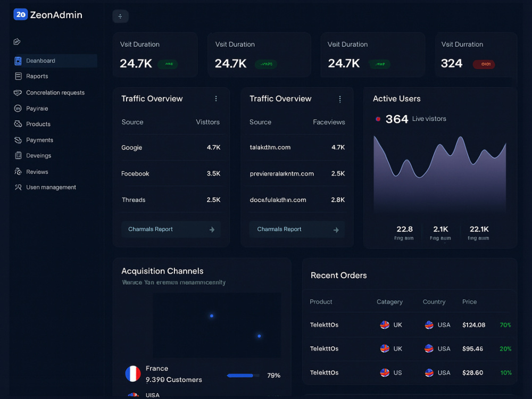The image size is (532, 399).
Task: Open the edit icon above sidebar menu
Action: point(17,41)
